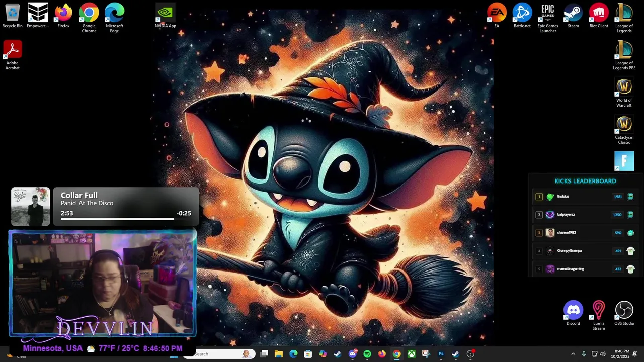Click leaderboard entry "GrumpyGrampa"

585,251
